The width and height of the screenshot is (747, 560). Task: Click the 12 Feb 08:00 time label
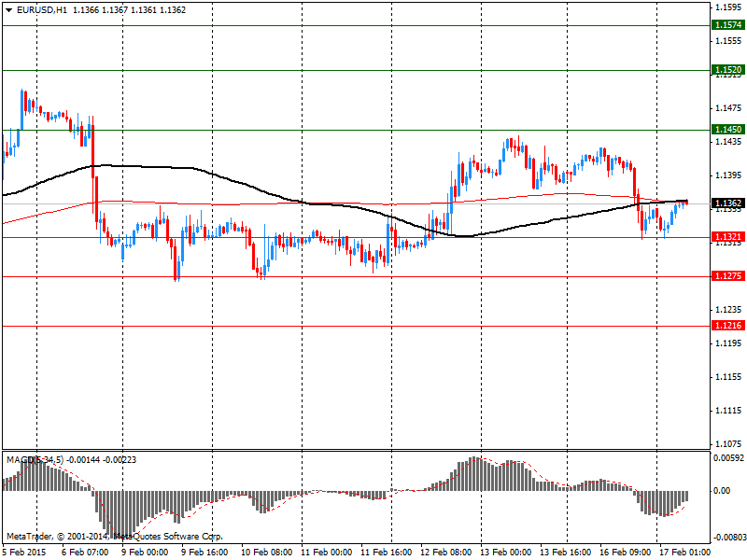point(446,553)
